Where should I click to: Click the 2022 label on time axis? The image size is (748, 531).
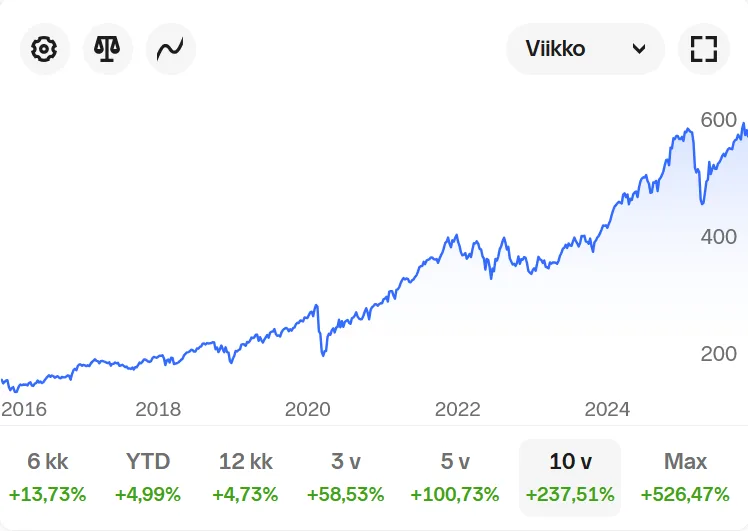pos(458,410)
